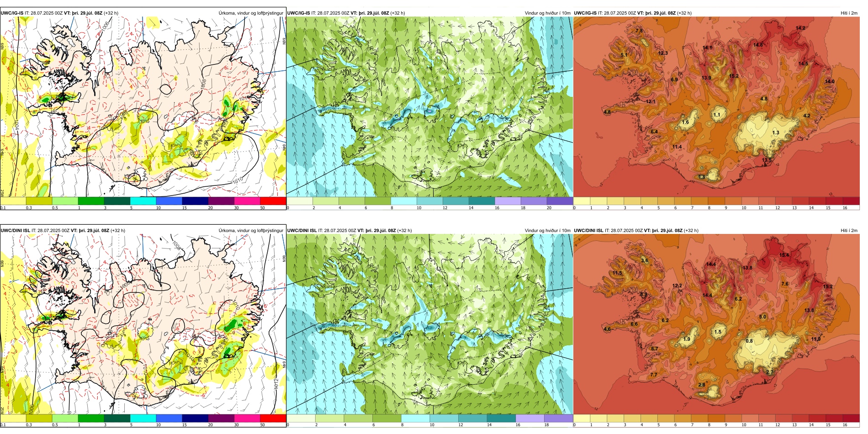Click 4.2 temperature label on IG-IS map
Image resolution: width=868 pixels, height=434 pixels.
pyautogui.click(x=807, y=116)
